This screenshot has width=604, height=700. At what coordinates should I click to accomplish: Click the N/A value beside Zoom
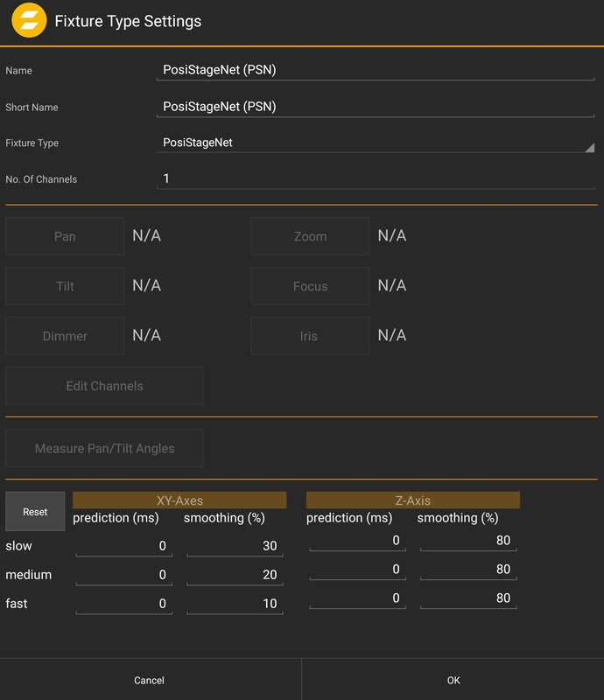tap(392, 235)
